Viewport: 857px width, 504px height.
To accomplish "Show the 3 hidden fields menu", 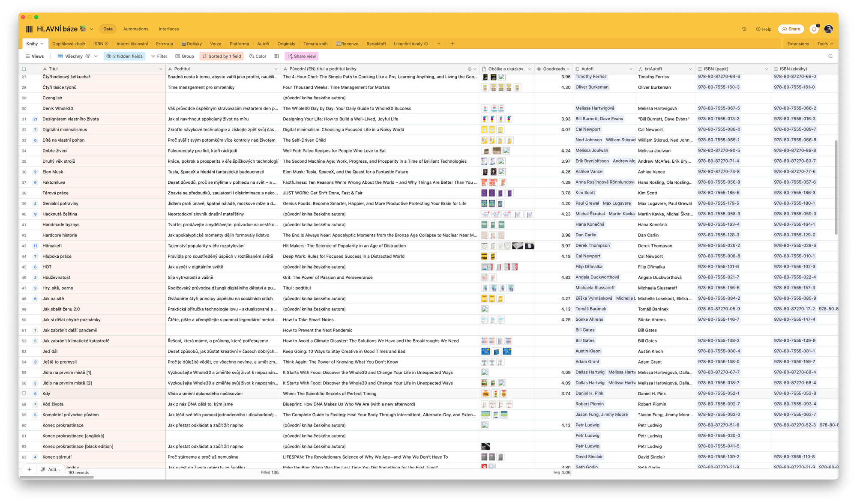I will coord(124,56).
